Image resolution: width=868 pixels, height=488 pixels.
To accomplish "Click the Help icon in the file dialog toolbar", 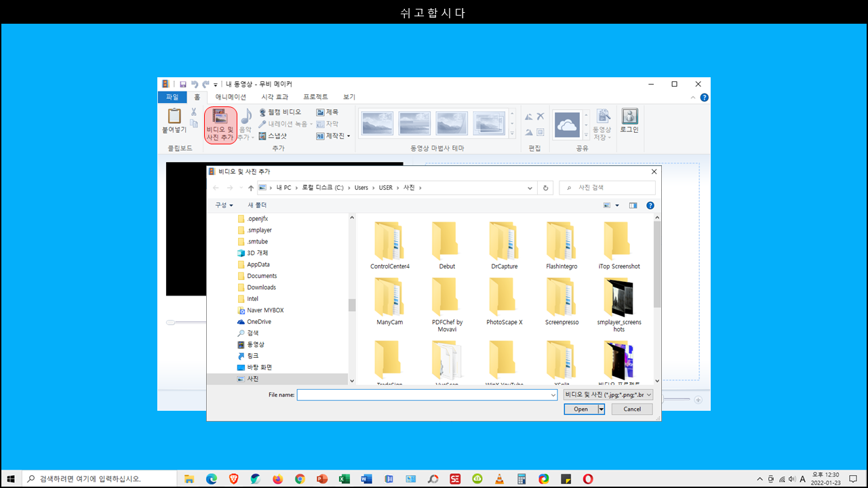I will (650, 205).
